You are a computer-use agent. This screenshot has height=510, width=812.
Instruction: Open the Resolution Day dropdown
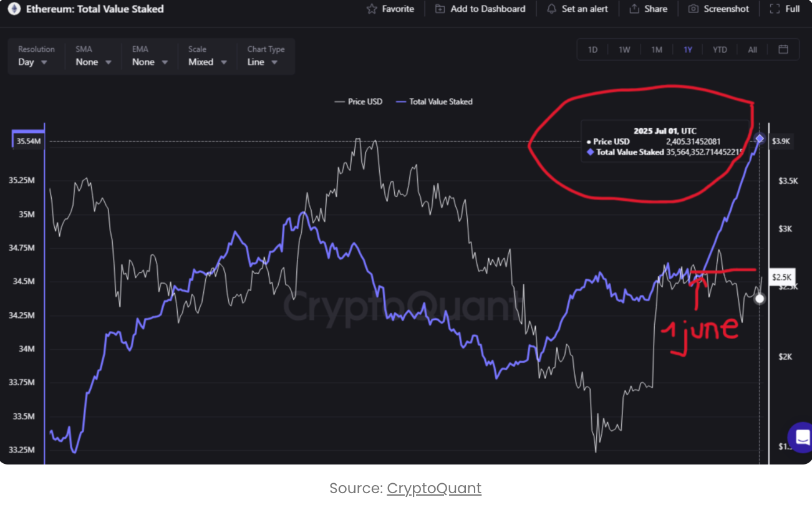(33, 62)
